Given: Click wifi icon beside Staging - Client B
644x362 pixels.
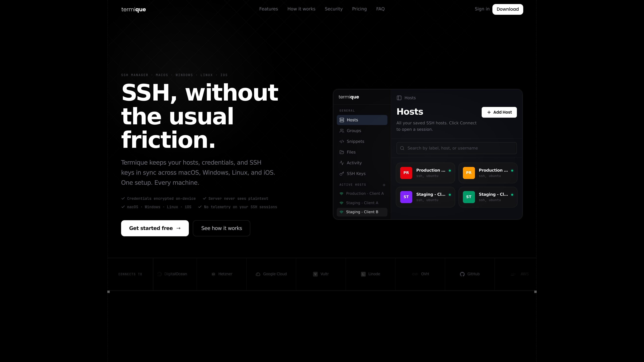Looking at the screenshot, I should (x=341, y=212).
